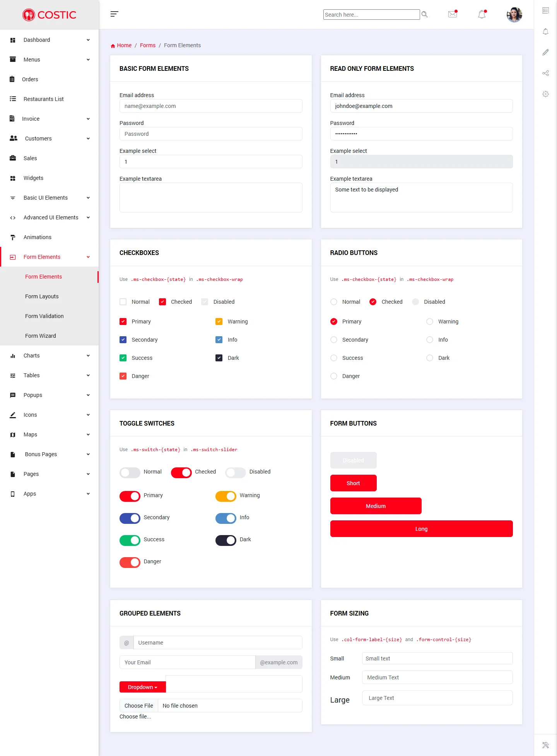Open the mail envelope notifications icon
The width and height of the screenshot is (557, 756).
coord(452,14)
